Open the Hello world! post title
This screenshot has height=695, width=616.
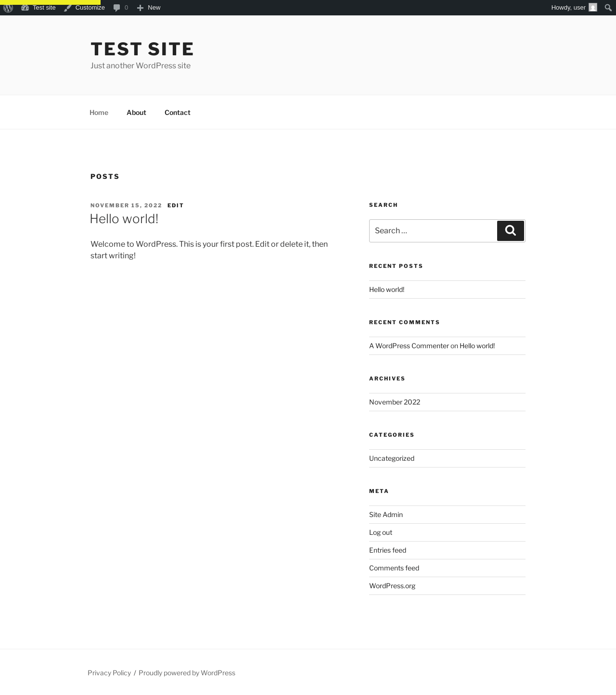124,219
